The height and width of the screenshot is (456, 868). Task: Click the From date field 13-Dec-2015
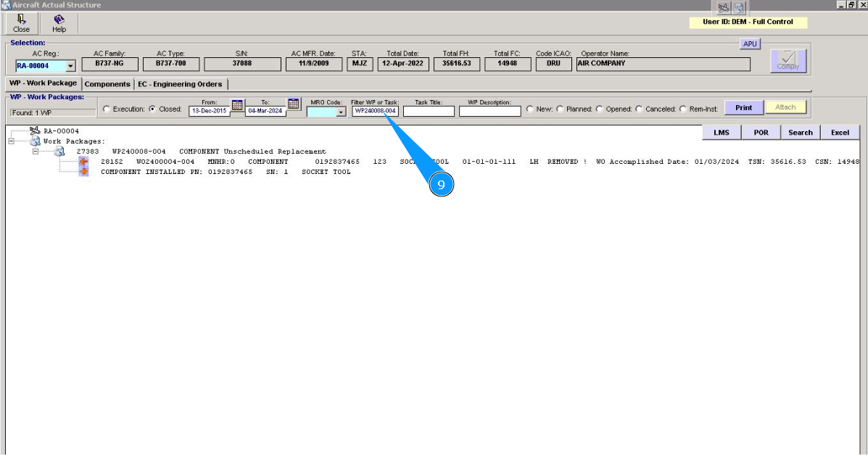tap(210, 111)
